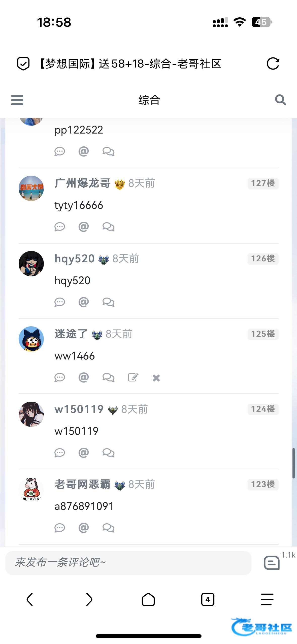Image resolution: width=297 pixels, height=644 pixels.
Task: Open the browser bottom menu lines
Action: [267, 599]
